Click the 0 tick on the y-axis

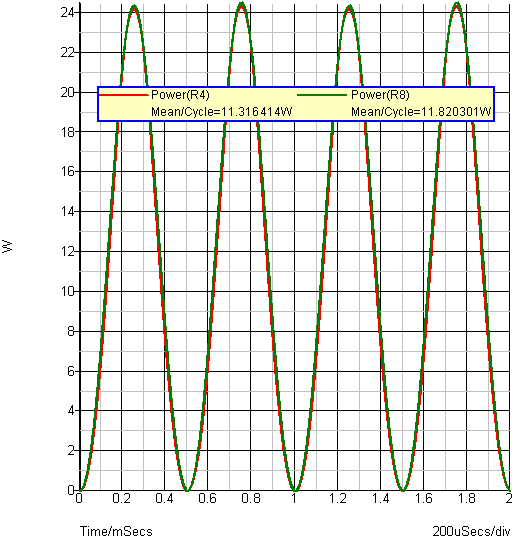[71, 490]
